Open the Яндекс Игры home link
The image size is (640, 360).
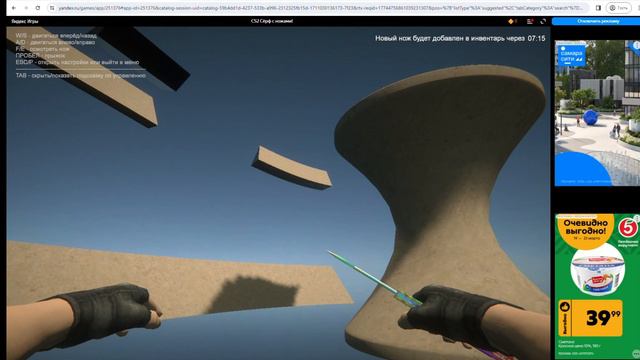coord(24,21)
